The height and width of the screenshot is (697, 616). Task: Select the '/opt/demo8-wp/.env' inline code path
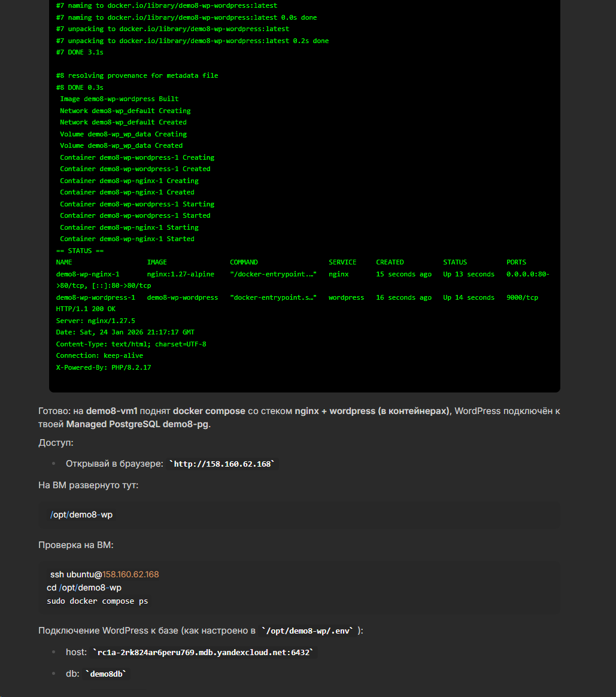(x=307, y=631)
